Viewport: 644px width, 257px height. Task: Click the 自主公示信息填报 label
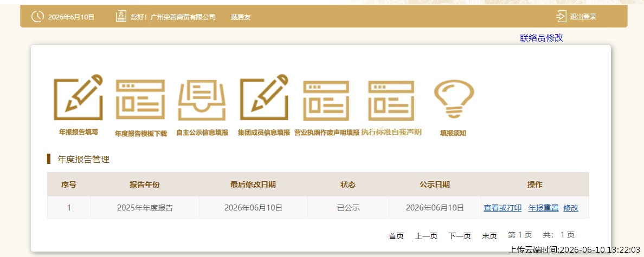202,133
